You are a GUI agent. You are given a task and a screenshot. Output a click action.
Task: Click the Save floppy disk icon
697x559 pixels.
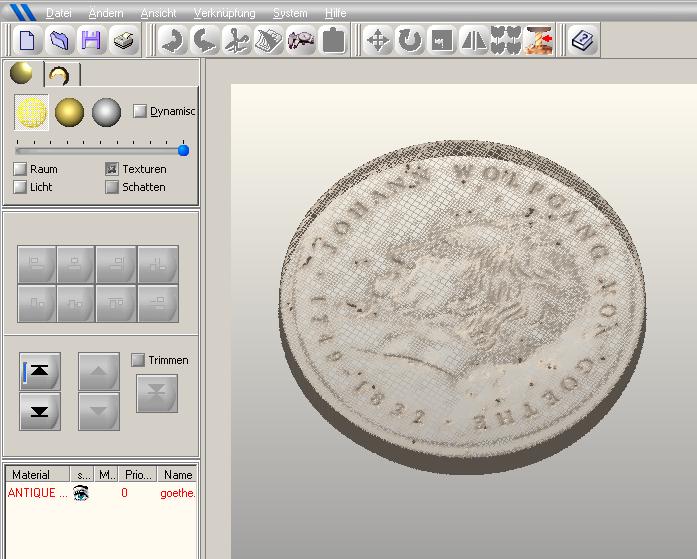point(92,41)
